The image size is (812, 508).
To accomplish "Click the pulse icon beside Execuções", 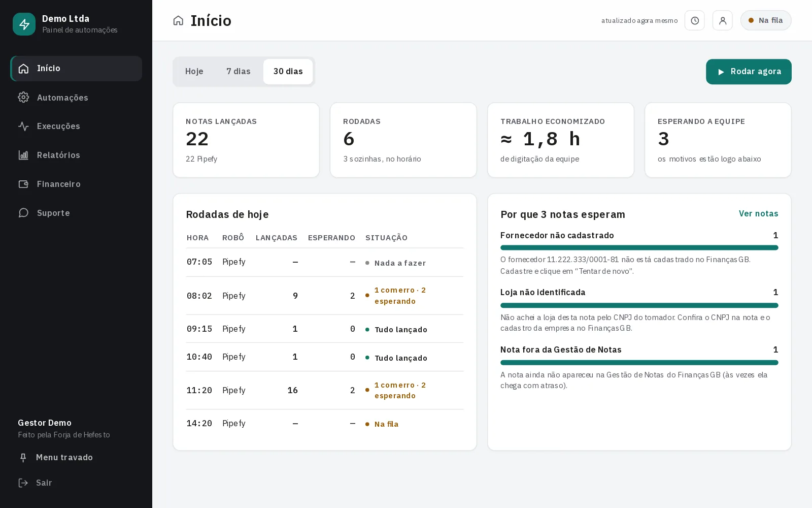I will coord(23,126).
